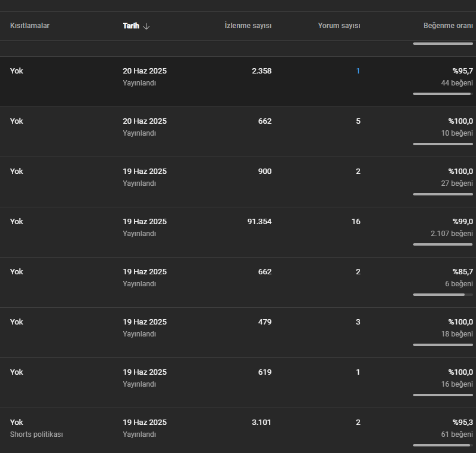This screenshot has width=476, height=453.
Task: Click the 44 beğeni label
Action: [457, 83]
